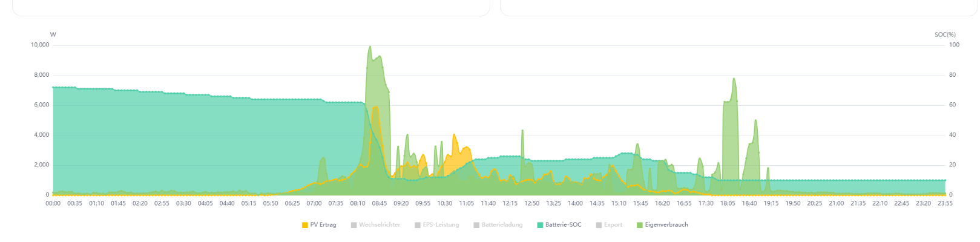The width and height of the screenshot is (980, 242).
Task: Click the evening Eigenverbrauch peak near 18:10
Action: [x=734, y=79]
